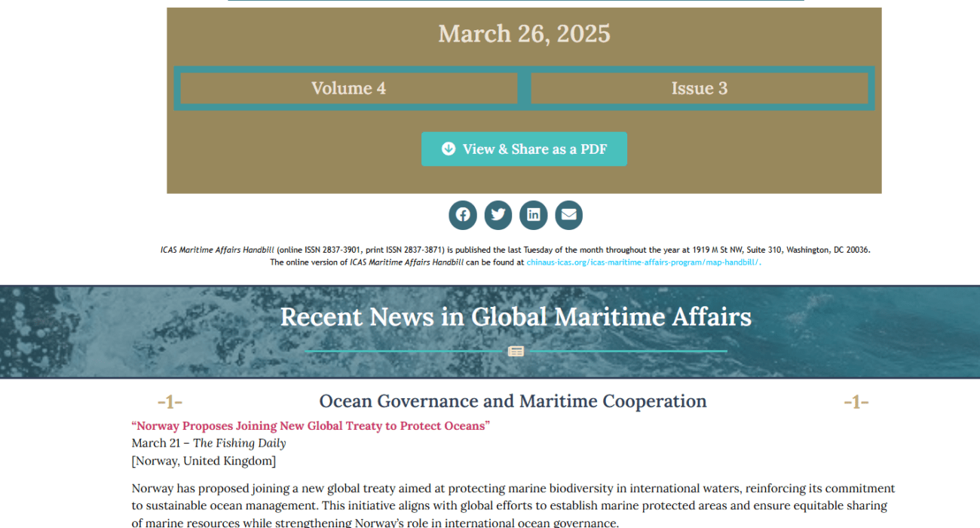
Task: Click the March 26, 2025 date heading
Action: (x=524, y=34)
